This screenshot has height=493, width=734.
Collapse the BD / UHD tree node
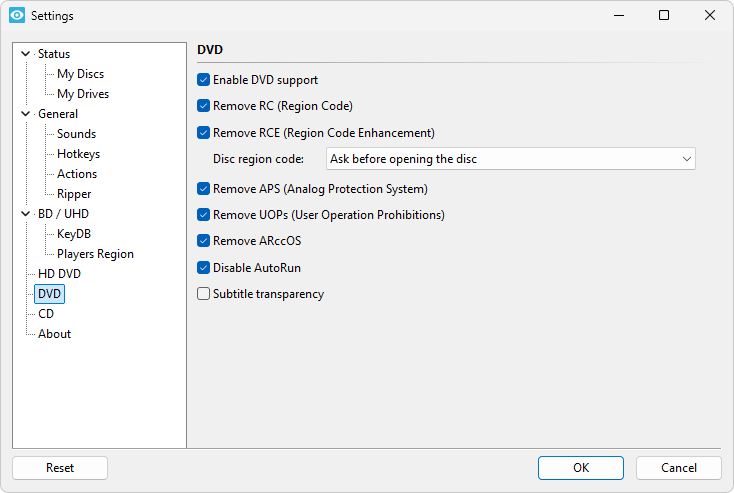[x=25, y=214]
